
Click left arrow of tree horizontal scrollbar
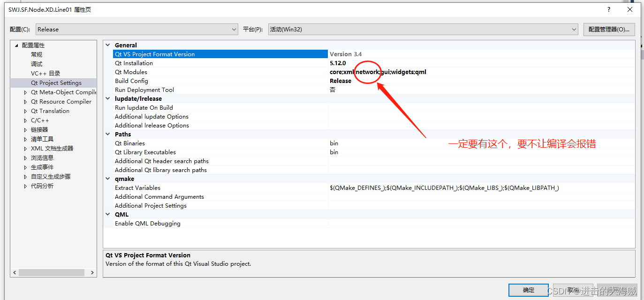(15, 272)
